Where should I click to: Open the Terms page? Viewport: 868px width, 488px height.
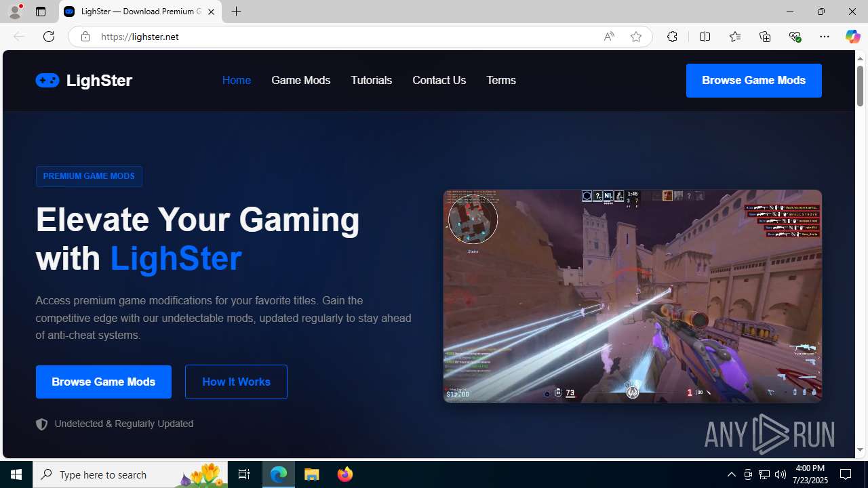click(x=501, y=80)
